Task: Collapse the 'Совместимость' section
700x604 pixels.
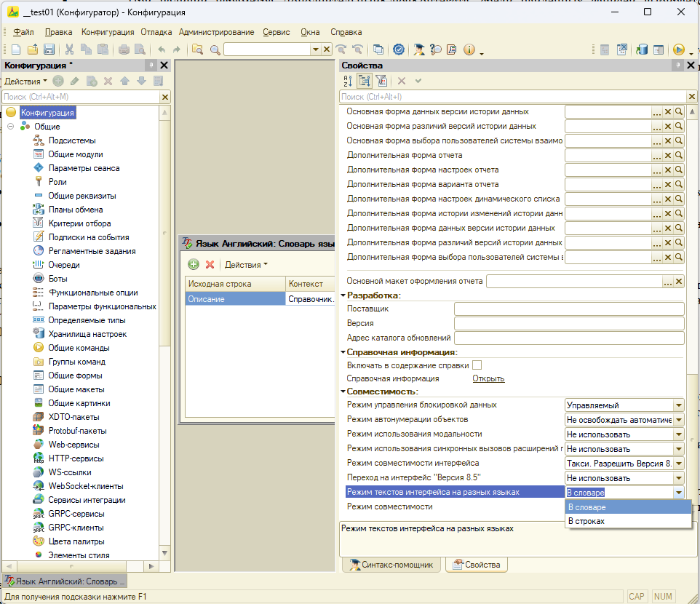Action: coord(343,391)
